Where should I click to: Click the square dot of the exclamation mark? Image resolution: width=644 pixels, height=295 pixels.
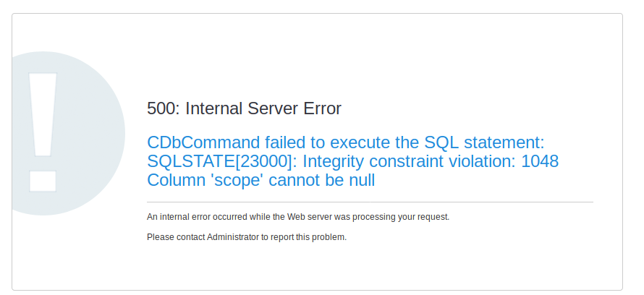pyautogui.click(x=43, y=181)
